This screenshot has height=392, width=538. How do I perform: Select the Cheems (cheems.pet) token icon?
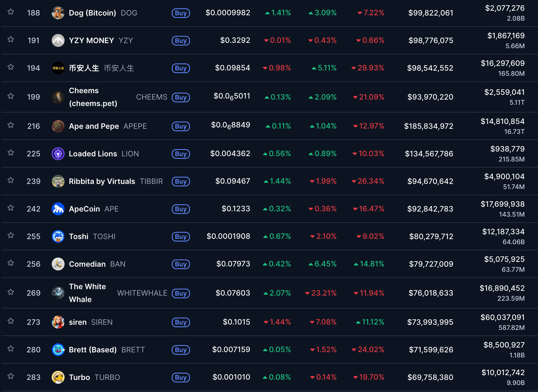point(58,97)
